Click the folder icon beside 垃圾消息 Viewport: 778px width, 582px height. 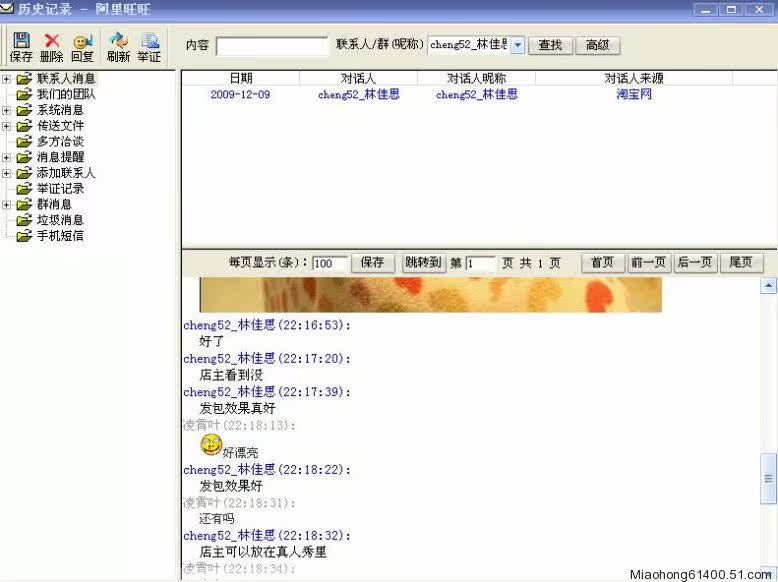[x=24, y=220]
